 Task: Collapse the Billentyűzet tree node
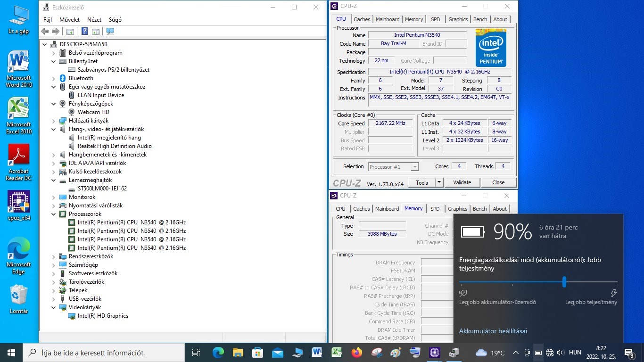pyautogui.click(x=53, y=61)
